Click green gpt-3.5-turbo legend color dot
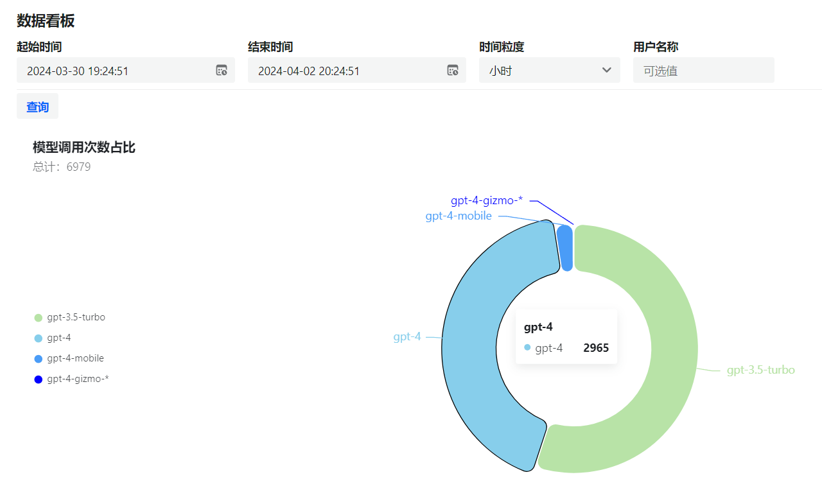Viewport: 822px width, 504px height. (x=38, y=318)
